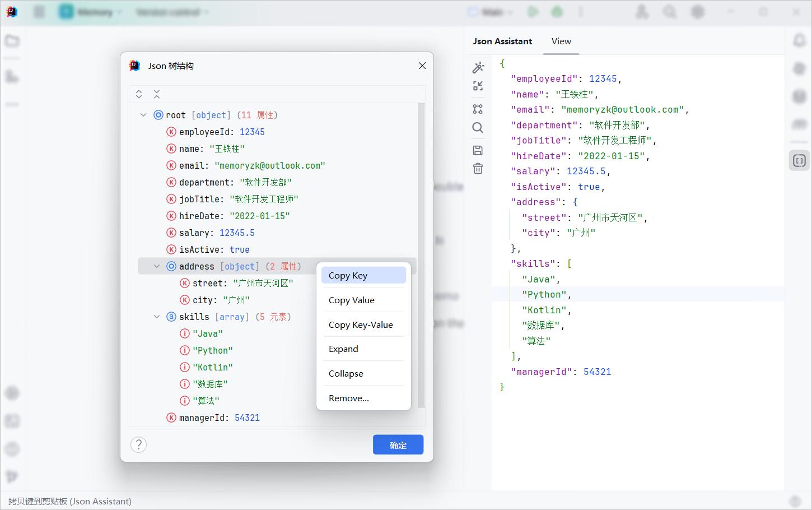Switch to the View tab
Image resolution: width=812 pixels, height=510 pixels.
(561, 41)
